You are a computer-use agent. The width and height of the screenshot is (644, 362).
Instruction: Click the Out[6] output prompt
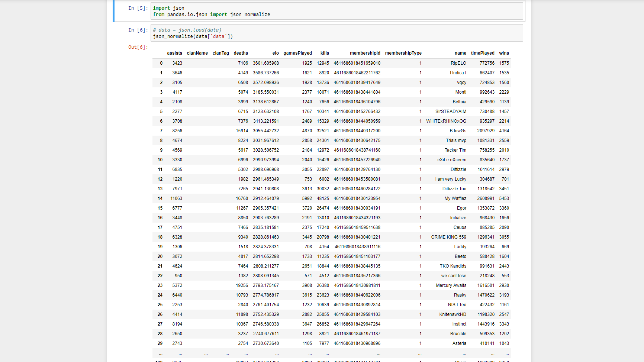coord(138,47)
